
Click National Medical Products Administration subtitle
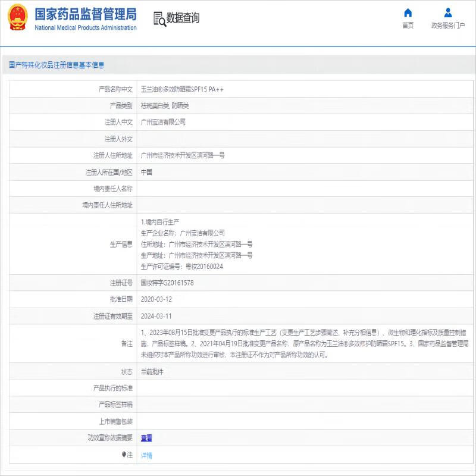tap(86, 27)
